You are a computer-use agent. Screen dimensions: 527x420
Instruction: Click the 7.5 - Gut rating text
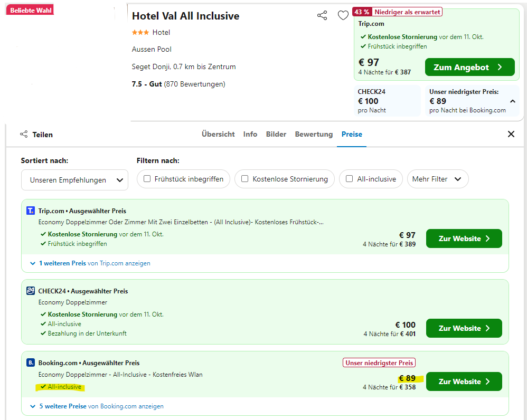click(147, 84)
